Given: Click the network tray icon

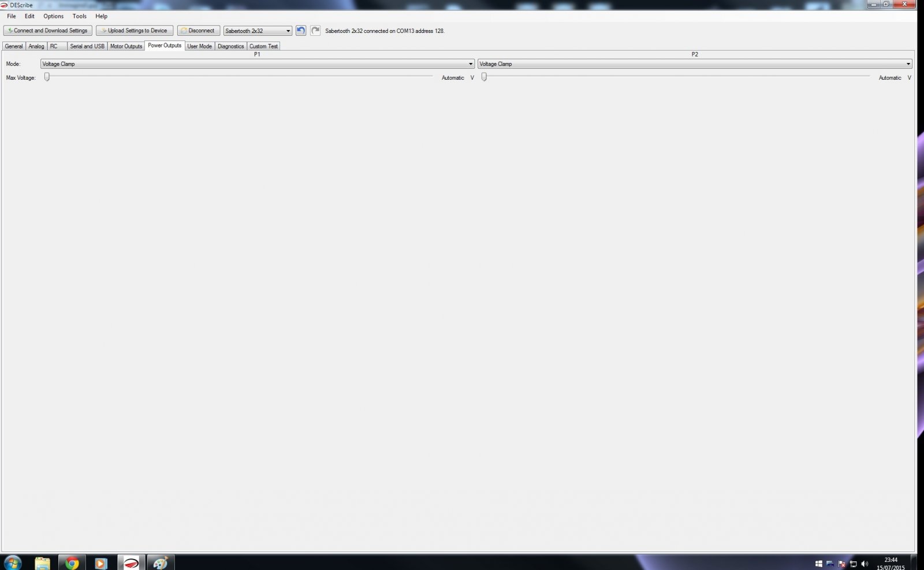Looking at the screenshot, I should (x=853, y=564).
